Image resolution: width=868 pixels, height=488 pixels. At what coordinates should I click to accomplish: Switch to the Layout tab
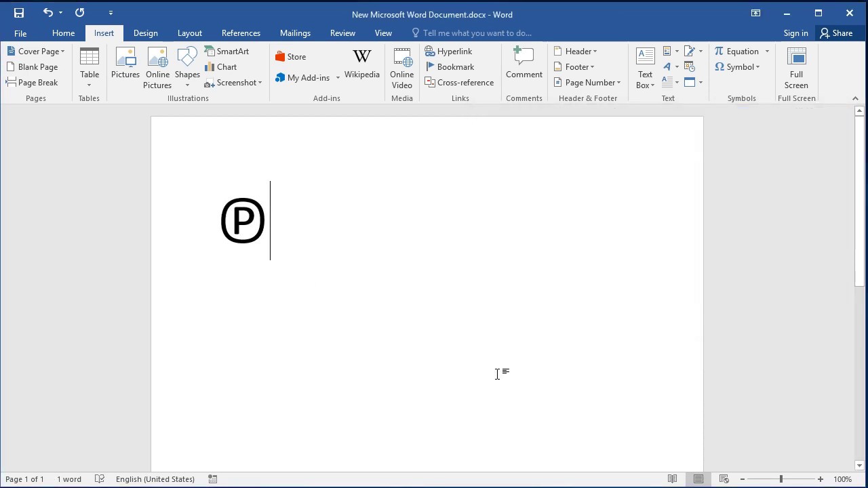tap(190, 33)
